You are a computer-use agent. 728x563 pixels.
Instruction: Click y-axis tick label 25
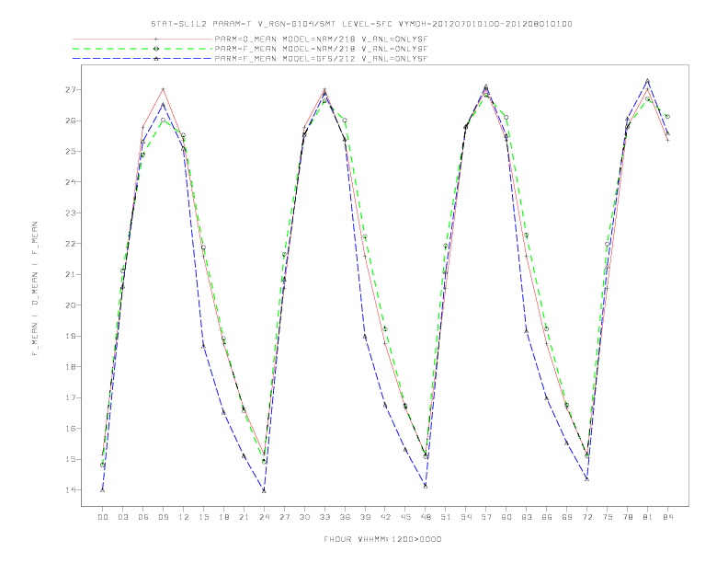71,152
